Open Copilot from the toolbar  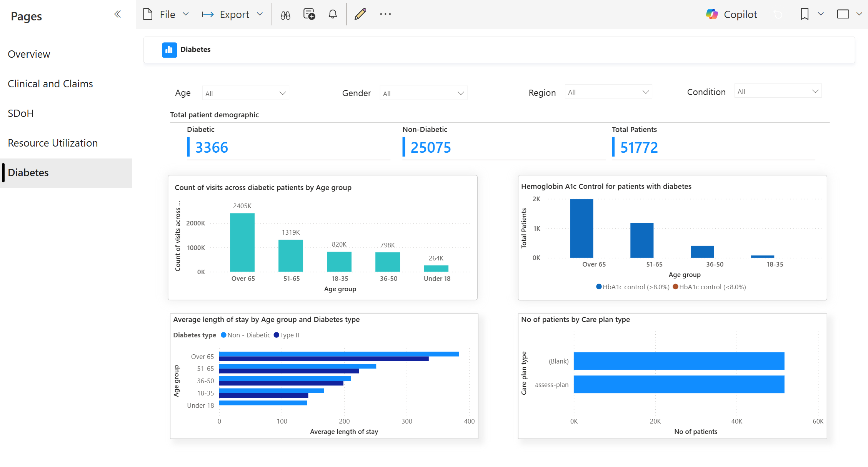731,15
